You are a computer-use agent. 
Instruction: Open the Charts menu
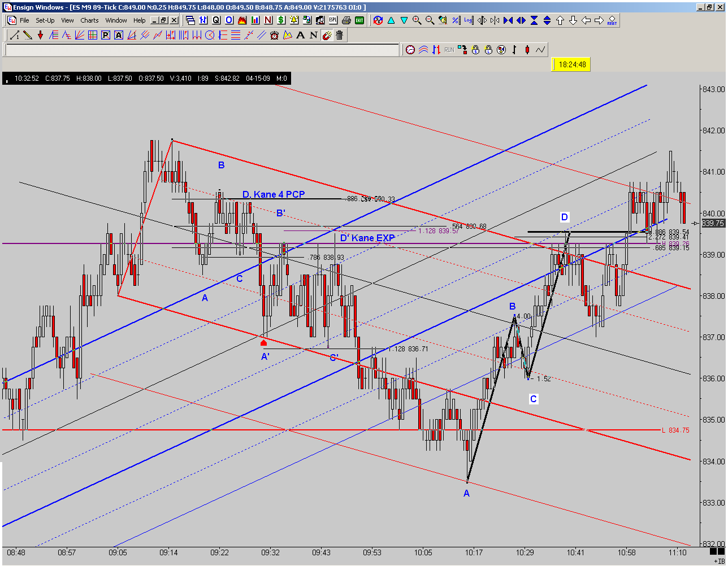pyautogui.click(x=89, y=20)
